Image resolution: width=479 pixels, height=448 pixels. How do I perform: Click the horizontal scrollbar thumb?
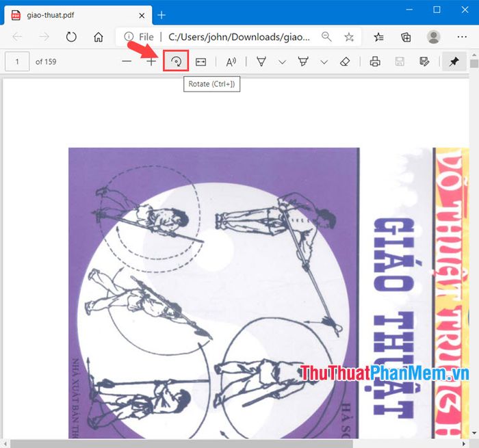(x=181, y=444)
